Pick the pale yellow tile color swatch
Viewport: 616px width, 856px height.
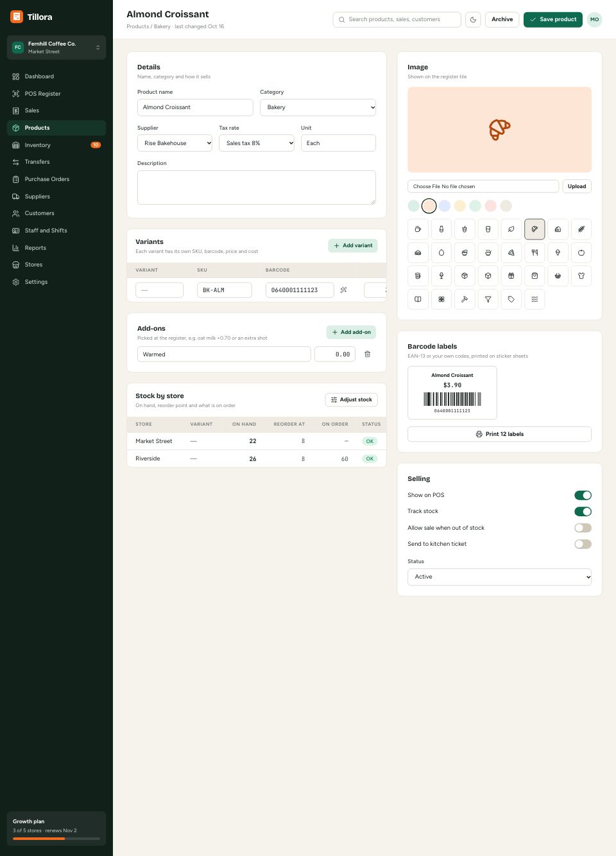click(460, 206)
